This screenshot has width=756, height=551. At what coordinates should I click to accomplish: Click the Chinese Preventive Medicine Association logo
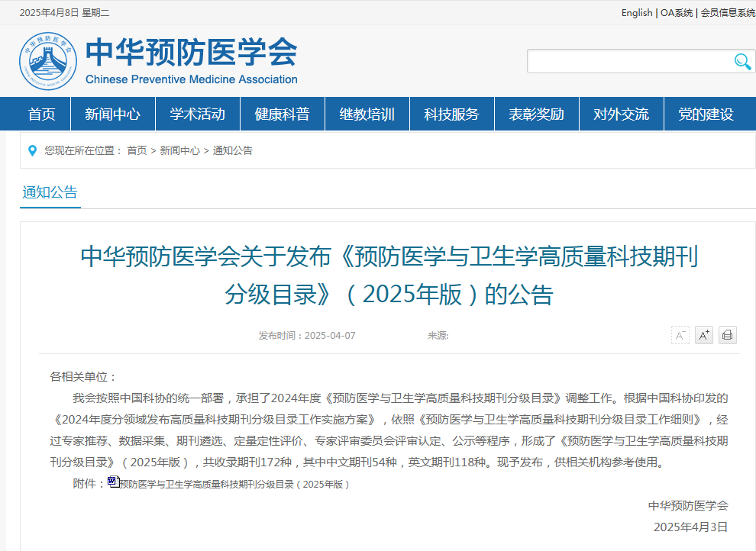(48, 61)
